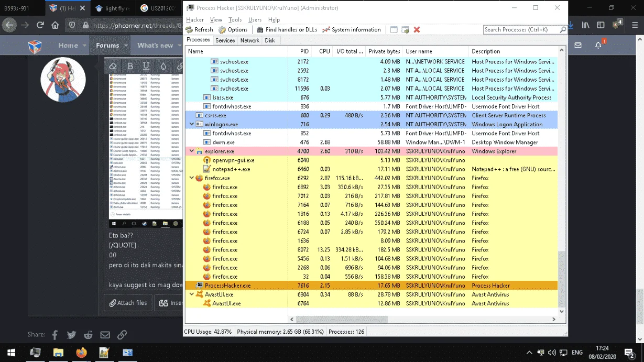This screenshot has width=644, height=362.
Task: Click the openvpn-gui.exe process icon
Action: (x=206, y=160)
